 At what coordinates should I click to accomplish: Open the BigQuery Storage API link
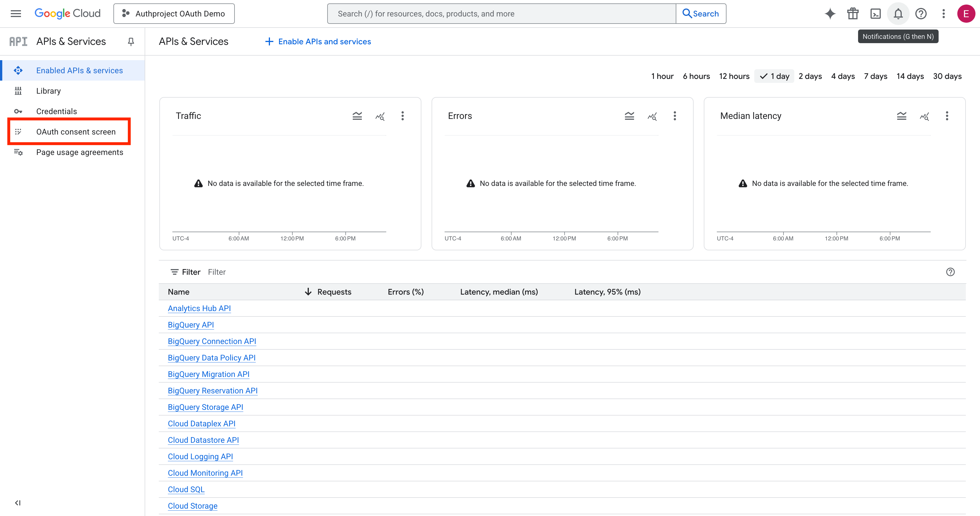click(205, 407)
